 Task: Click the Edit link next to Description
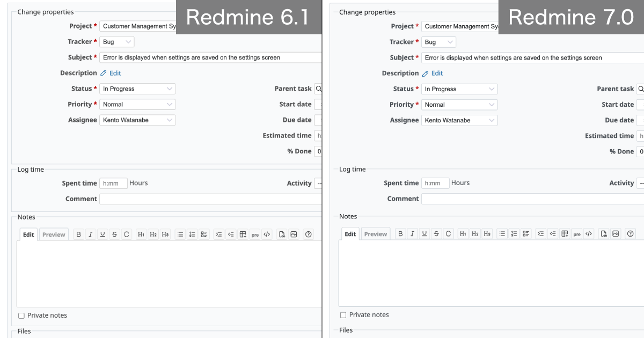tap(115, 73)
